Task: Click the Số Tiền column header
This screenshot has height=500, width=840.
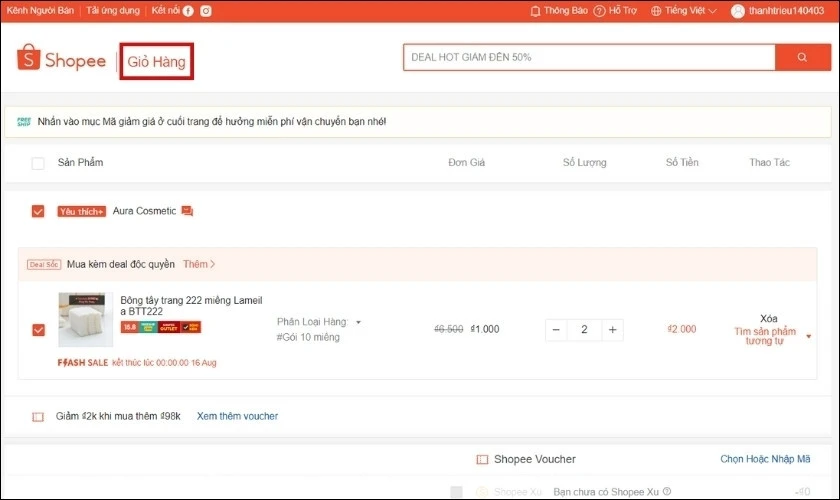Action: point(682,162)
